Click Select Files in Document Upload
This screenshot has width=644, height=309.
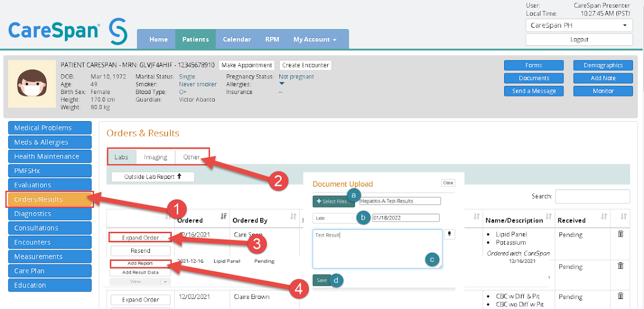tap(334, 201)
